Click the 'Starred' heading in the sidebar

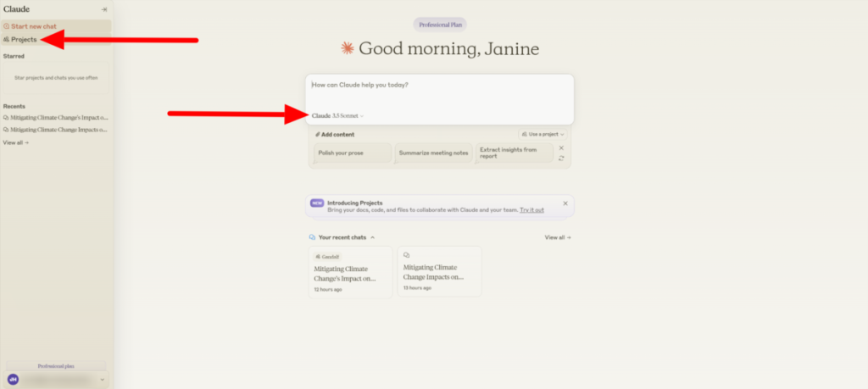tap(14, 56)
